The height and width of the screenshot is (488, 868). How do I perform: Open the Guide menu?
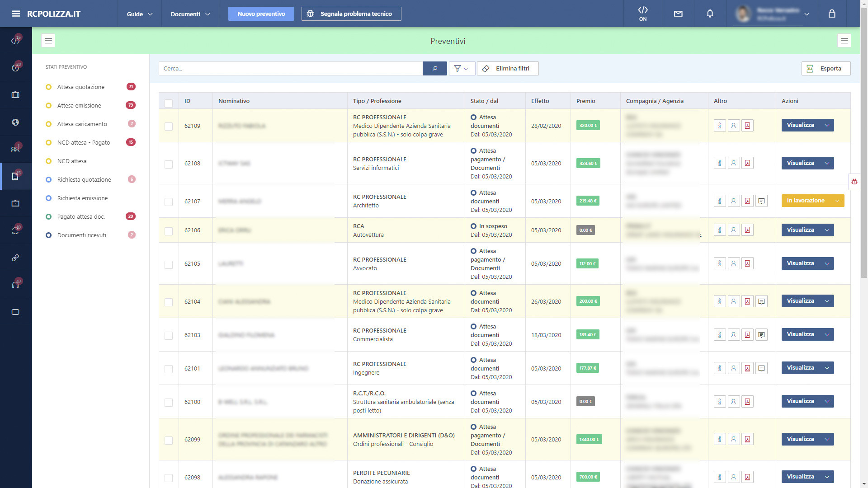[x=139, y=14]
